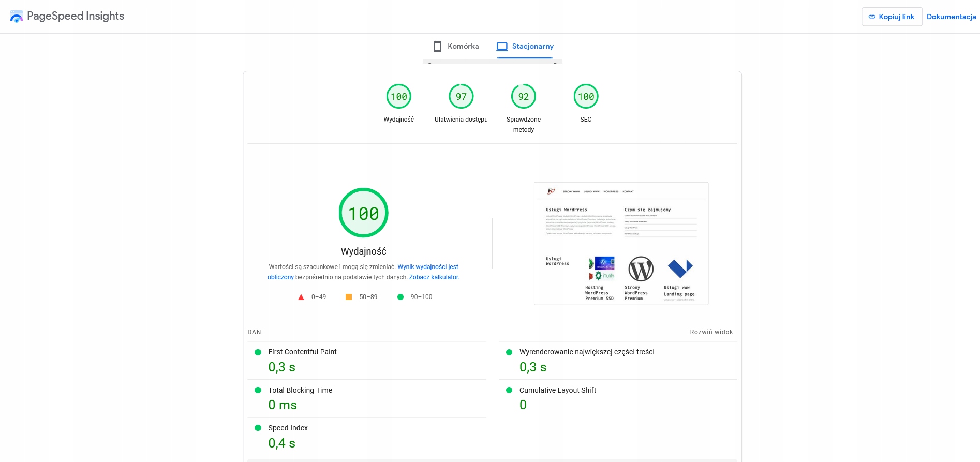Click the '0,4 s' Speed Index value
The width and height of the screenshot is (980, 462).
click(281, 443)
